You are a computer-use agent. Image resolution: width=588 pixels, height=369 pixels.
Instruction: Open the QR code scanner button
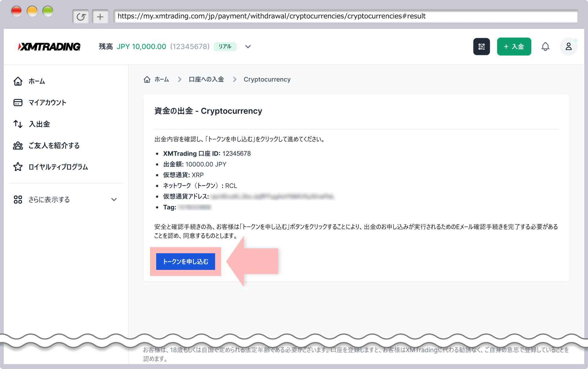[x=481, y=47]
